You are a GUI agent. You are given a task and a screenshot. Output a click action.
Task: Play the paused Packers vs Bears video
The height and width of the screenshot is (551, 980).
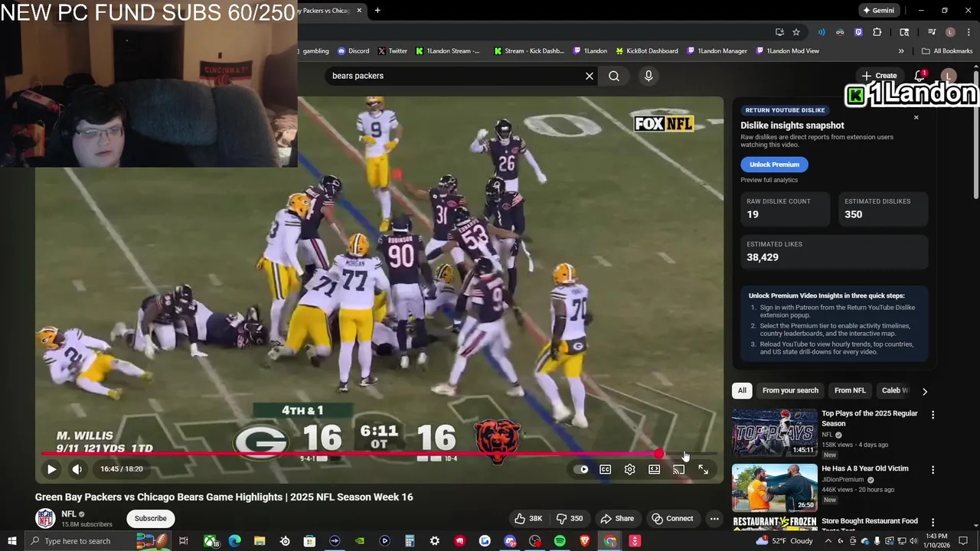pyautogui.click(x=51, y=469)
